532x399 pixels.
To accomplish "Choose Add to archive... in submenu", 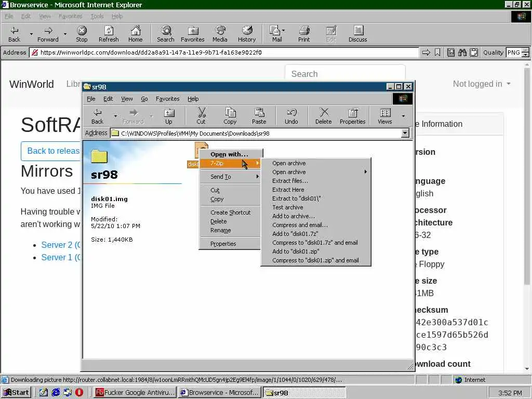I will (x=315, y=216).
